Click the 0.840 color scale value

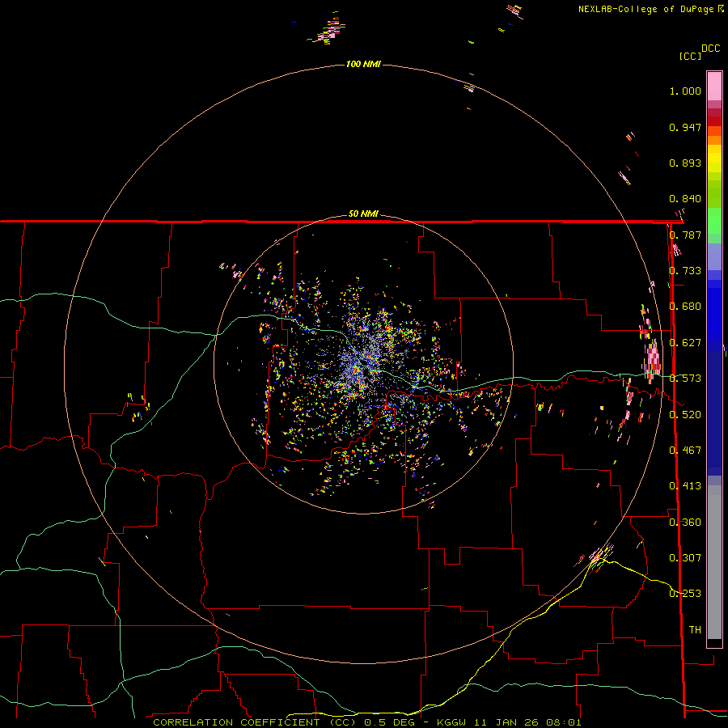(685, 199)
